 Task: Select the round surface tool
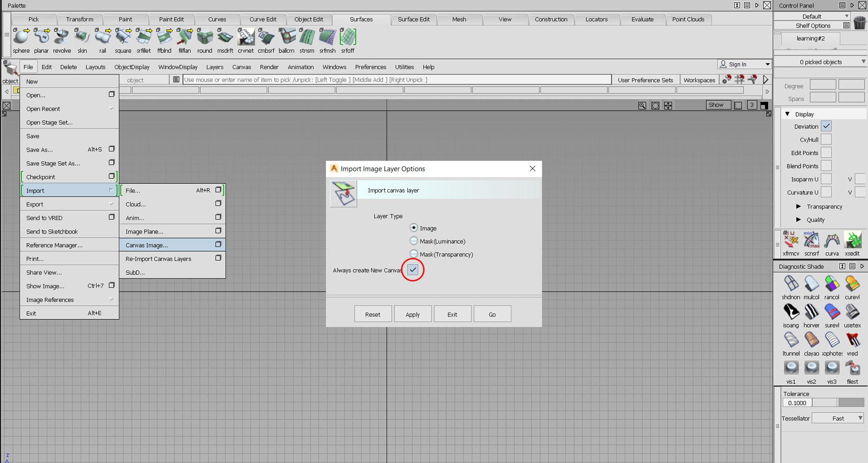[x=204, y=37]
